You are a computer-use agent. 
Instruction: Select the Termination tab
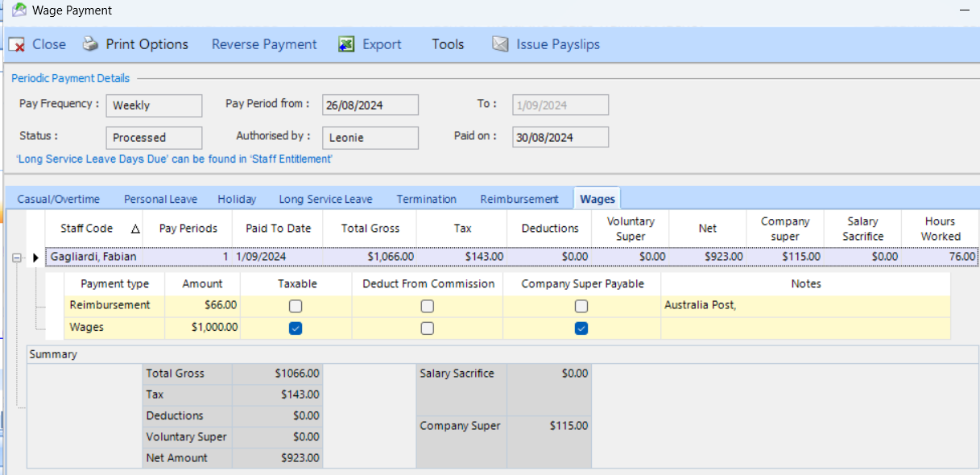click(426, 199)
